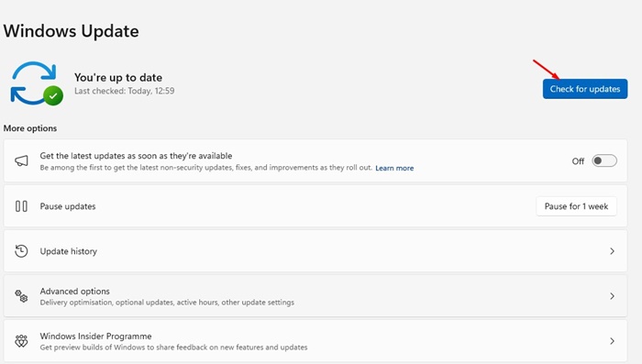The width and height of the screenshot is (642, 364).
Task: Click the pause bars icon
Action: (x=21, y=206)
